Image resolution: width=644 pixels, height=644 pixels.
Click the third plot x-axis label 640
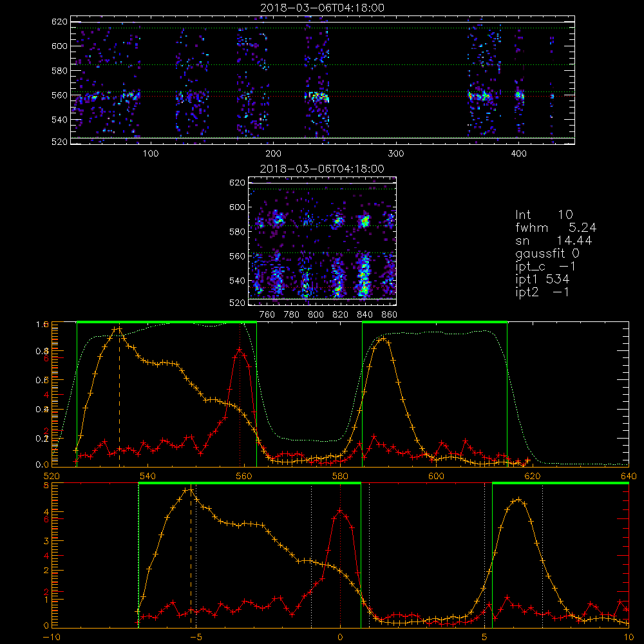point(629,476)
